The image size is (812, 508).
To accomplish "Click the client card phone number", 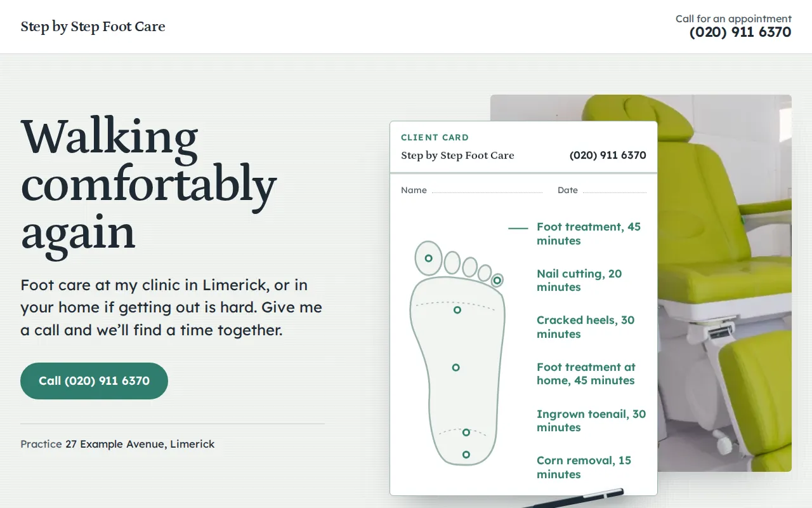I will [608, 156].
